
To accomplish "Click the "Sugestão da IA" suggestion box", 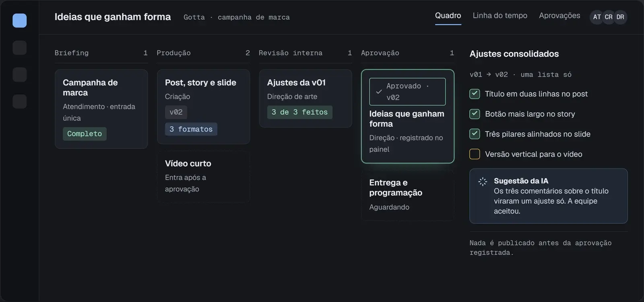I will [548, 196].
